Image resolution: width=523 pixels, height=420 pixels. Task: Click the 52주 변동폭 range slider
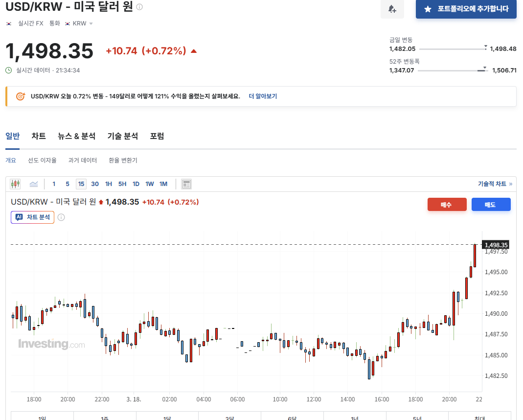[453, 70]
